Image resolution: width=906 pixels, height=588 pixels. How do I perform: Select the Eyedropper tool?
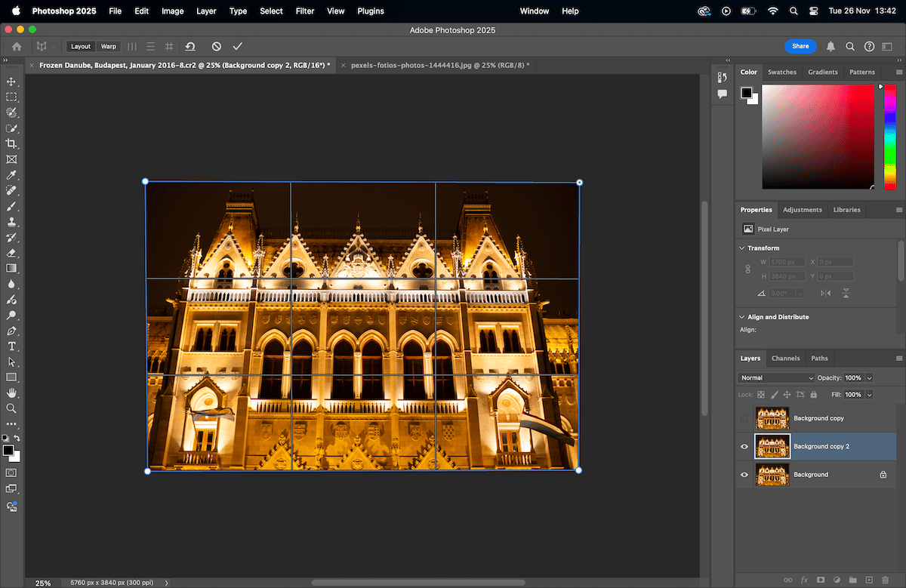(11, 174)
